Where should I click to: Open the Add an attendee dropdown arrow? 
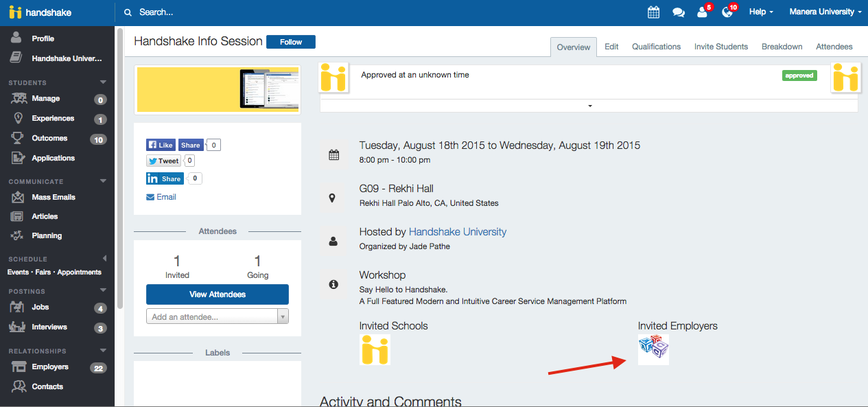click(283, 316)
